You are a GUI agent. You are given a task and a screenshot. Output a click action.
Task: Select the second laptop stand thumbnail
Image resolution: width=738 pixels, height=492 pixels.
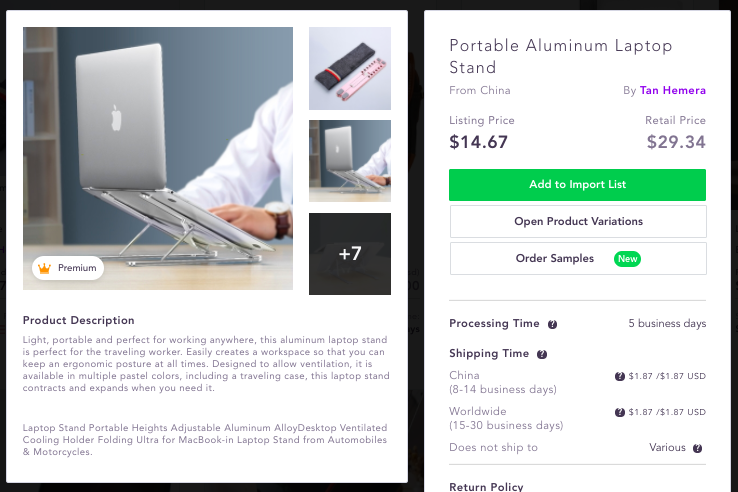point(350,161)
